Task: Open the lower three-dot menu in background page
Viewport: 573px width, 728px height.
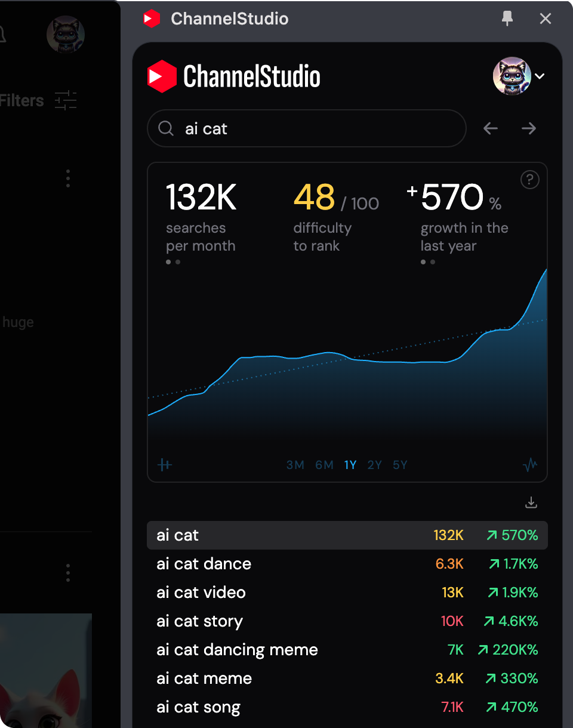Action: (x=68, y=573)
